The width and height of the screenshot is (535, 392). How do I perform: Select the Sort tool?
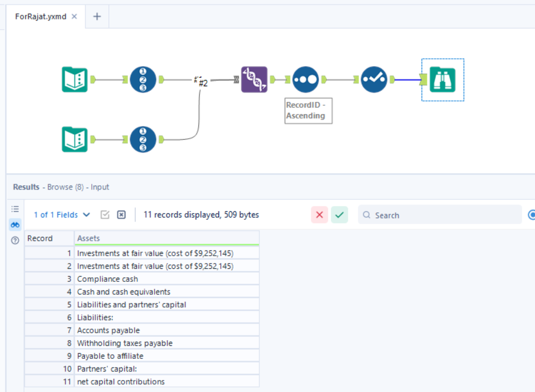click(x=305, y=79)
